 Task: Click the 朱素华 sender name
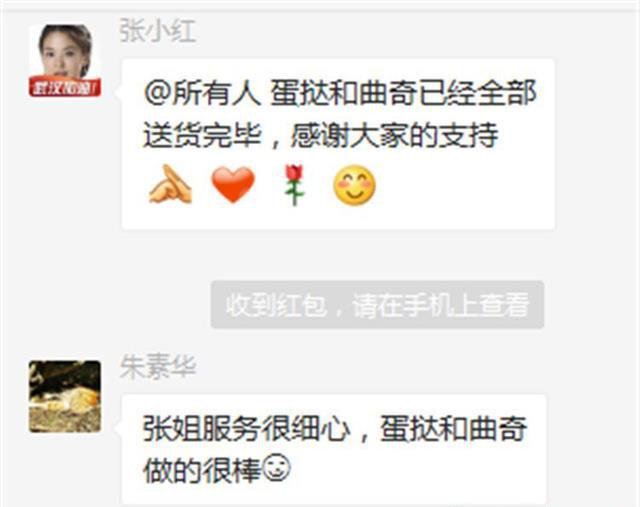[158, 367]
